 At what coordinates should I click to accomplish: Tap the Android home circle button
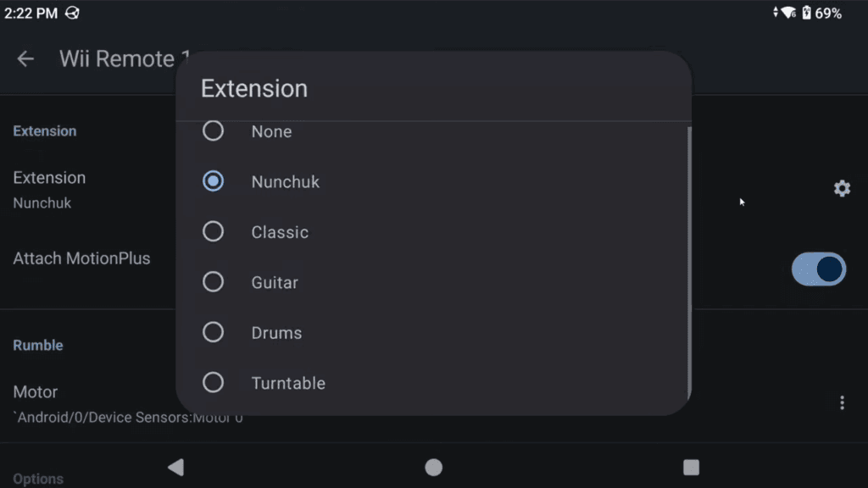click(433, 468)
